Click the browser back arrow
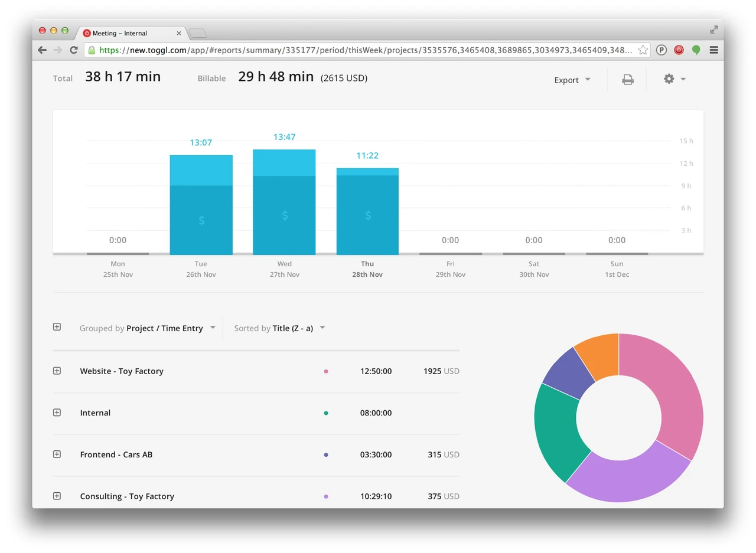756x553 pixels. [x=42, y=50]
